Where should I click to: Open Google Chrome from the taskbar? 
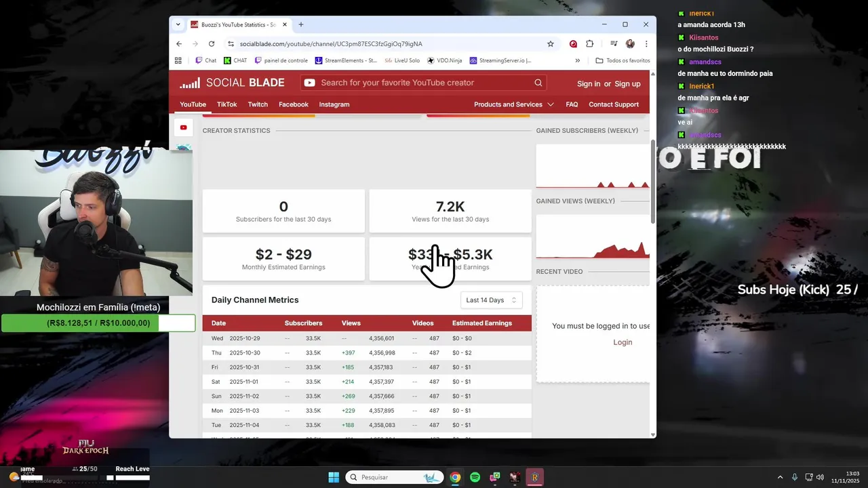(455, 477)
